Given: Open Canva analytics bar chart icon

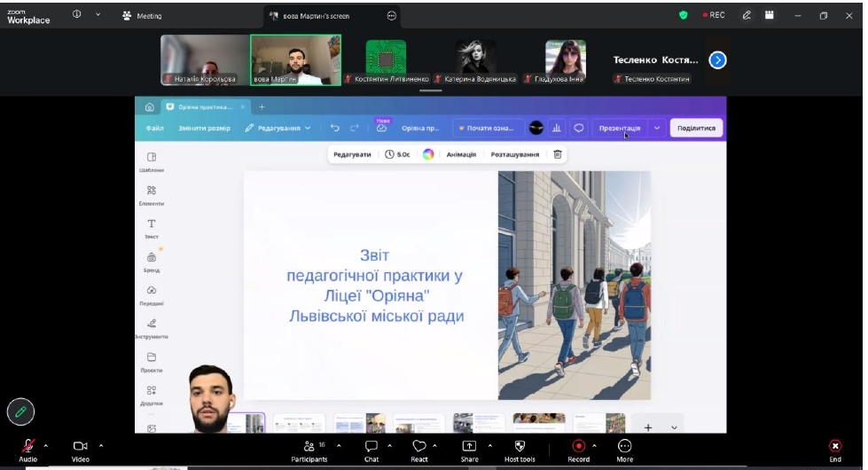Looking at the screenshot, I should click(x=557, y=128).
